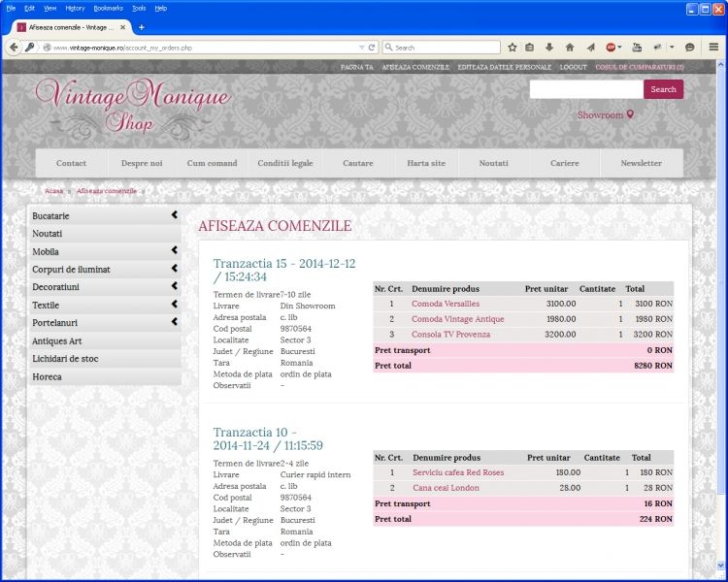Screen dimensions: 728x582
Task: Select Conditii legale in navigation bar
Action: [x=285, y=163]
